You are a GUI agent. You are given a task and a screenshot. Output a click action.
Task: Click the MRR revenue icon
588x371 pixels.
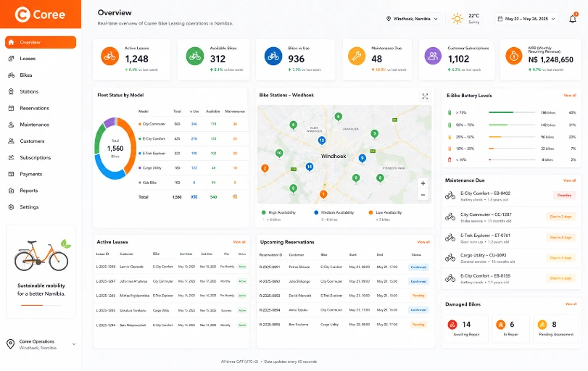point(514,57)
